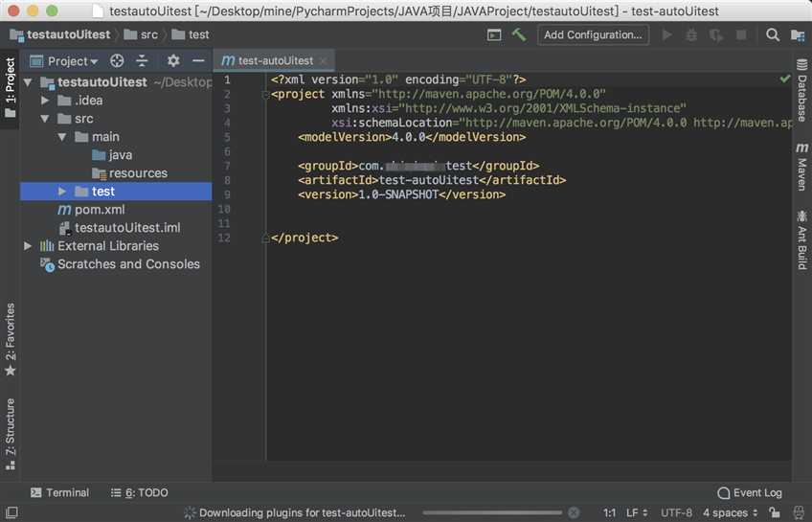The width and height of the screenshot is (812, 522).
Task: Click Add Configuration... button
Action: 593,34
